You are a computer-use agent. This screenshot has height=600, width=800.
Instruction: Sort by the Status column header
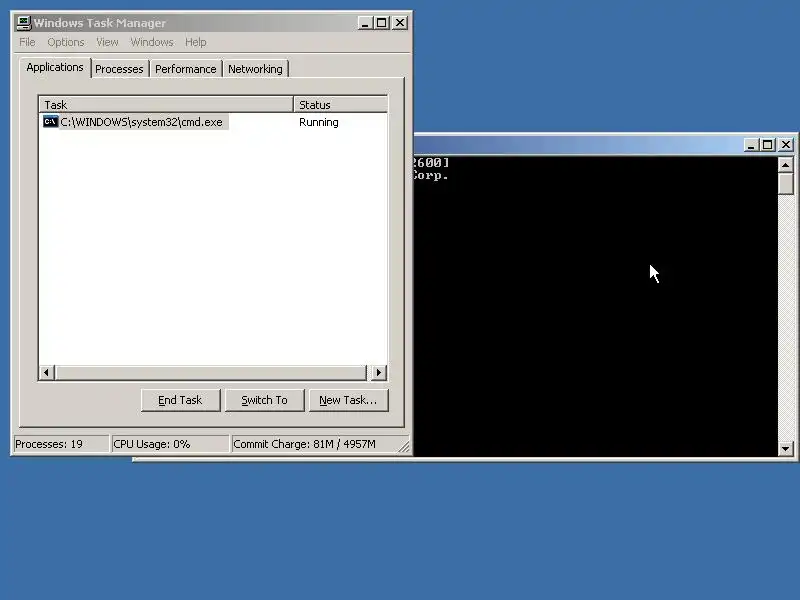(x=340, y=105)
